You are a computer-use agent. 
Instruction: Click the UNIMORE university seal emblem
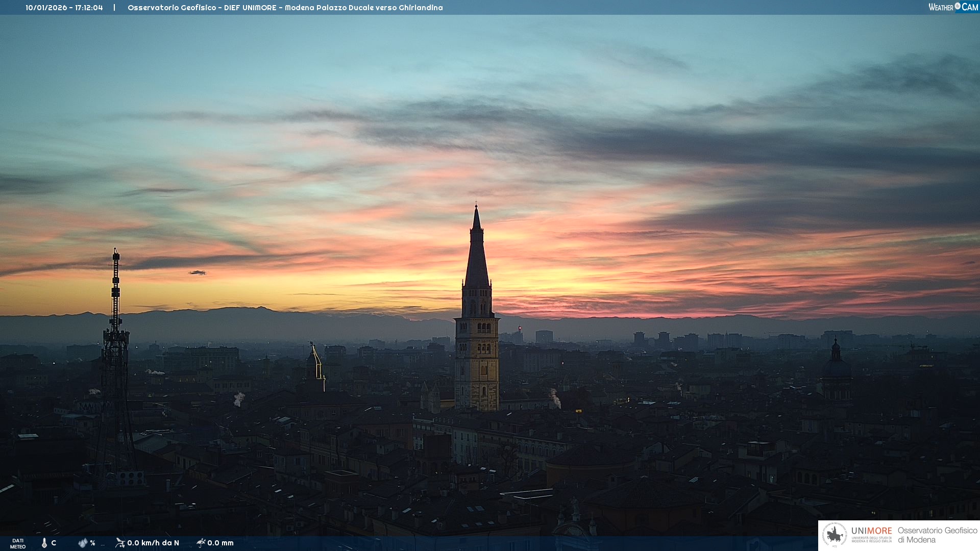835,535
